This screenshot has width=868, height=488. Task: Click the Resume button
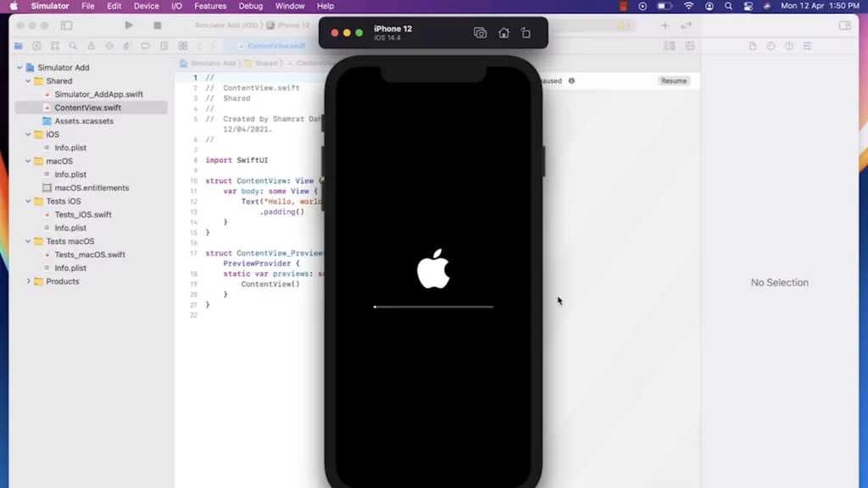(x=673, y=80)
